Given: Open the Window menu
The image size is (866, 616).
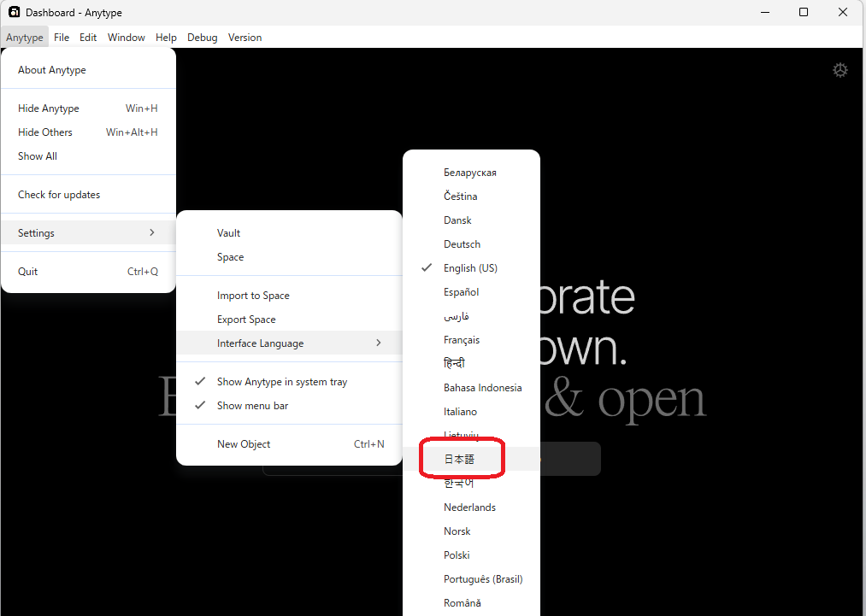Looking at the screenshot, I should pos(126,38).
